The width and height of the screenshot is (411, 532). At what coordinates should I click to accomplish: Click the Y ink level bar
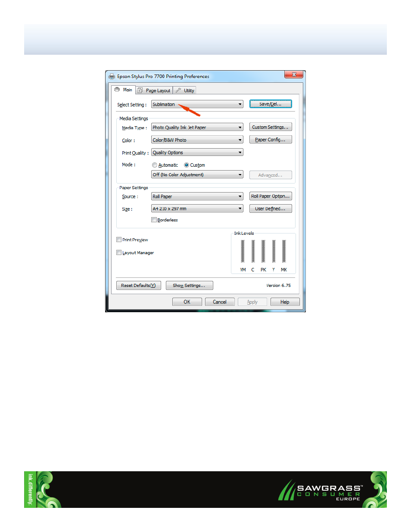pyautogui.click(x=274, y=251)
